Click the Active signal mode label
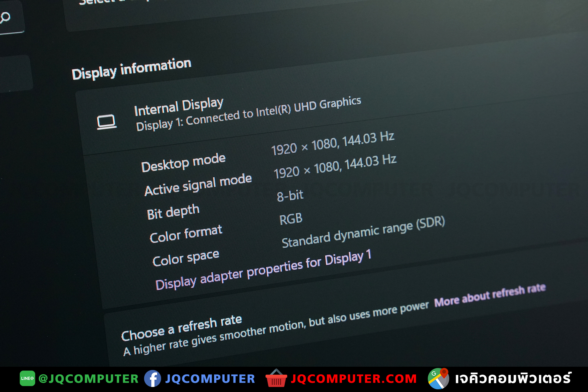The image size is (588, 392). click(198, 185)
